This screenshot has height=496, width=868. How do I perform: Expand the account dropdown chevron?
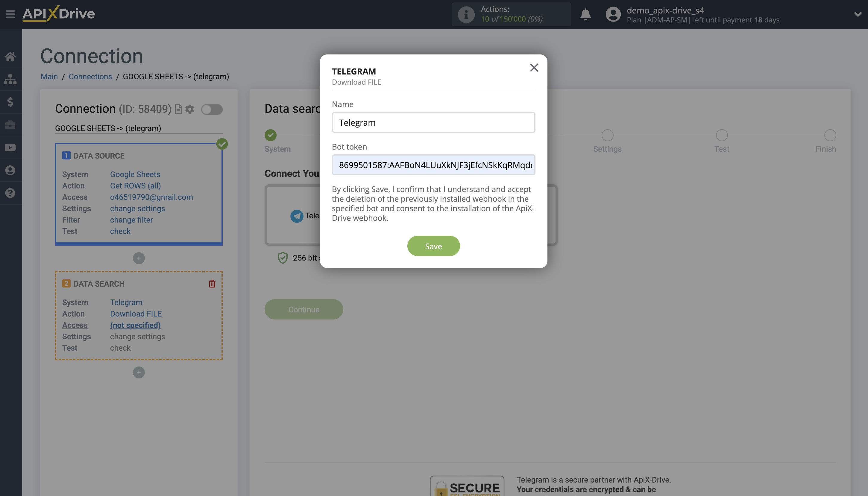pos(858,14)
